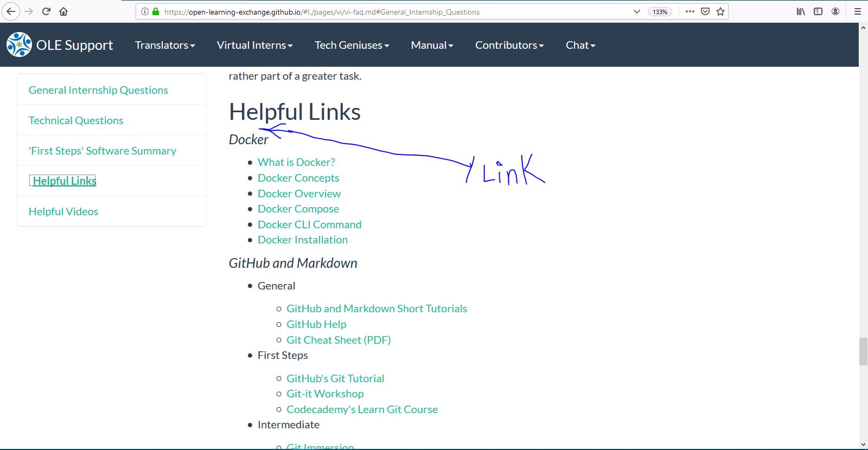Open the Docker Compose link
Image resolution: width=868 pixels, height=450 pixels.
click(298, 209)
